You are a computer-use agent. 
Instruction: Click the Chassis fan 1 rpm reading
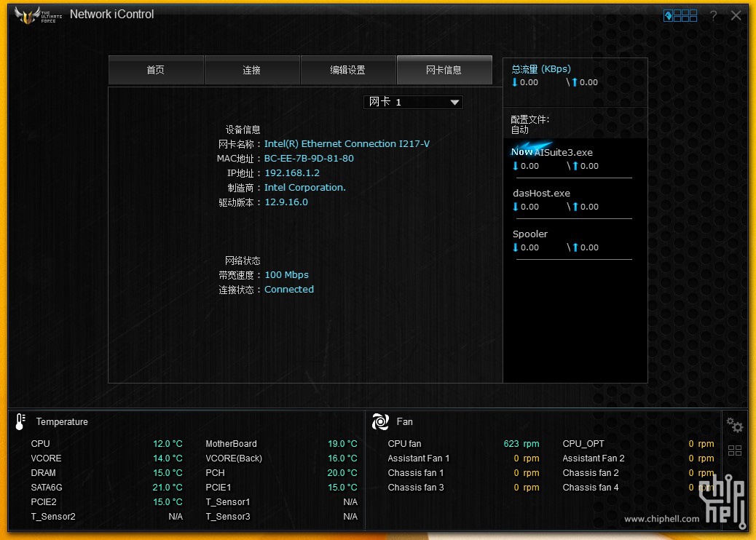click(x=527, y=473)
